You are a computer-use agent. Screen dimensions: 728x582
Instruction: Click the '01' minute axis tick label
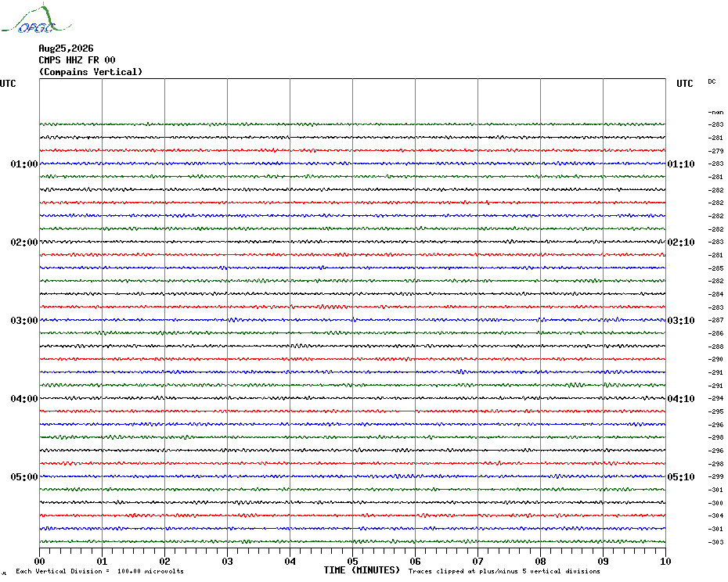point(102,561)
